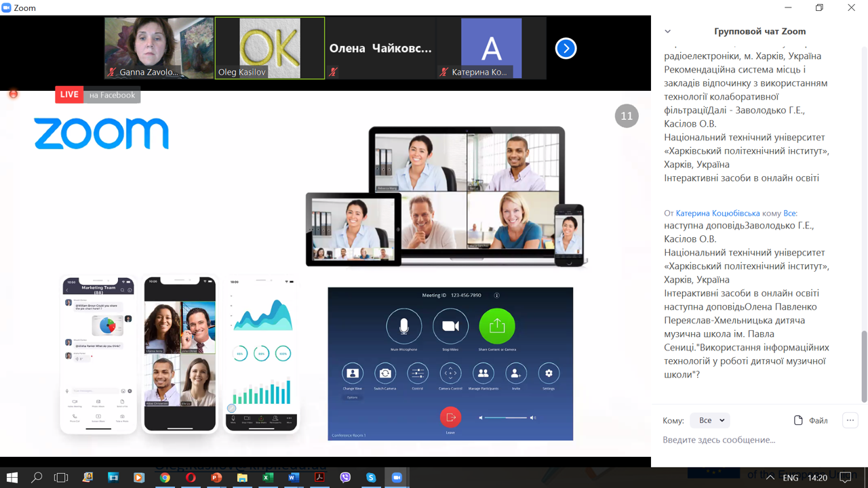The width and height of the screenshot is (868, 488).
Task: Open Opera browser from taskbar
Action: [x=191, y=478]
